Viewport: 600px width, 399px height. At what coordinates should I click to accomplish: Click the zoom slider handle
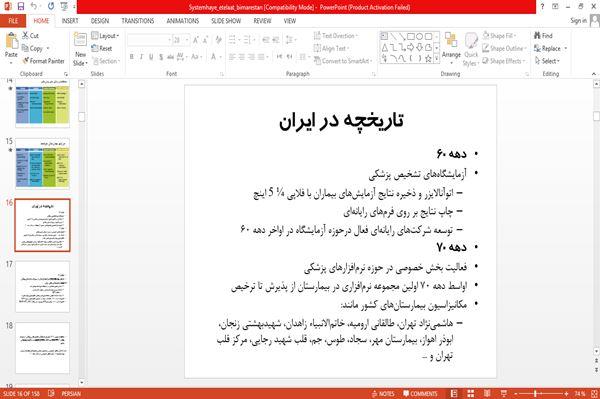(x=535, y=393)
